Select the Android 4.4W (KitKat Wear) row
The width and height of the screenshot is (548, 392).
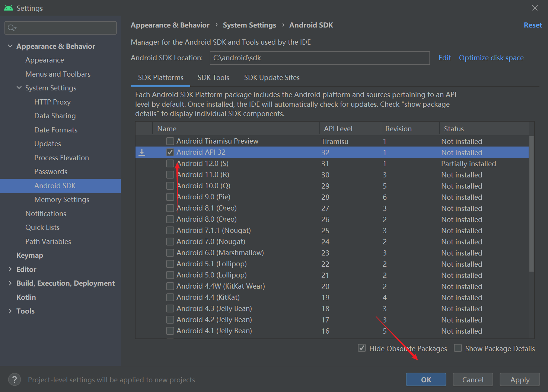coord(332,286)
